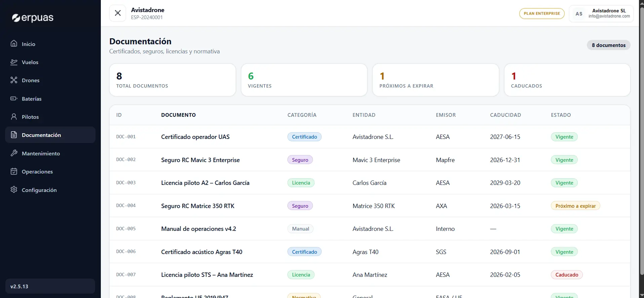Click the erpuas logo

pos(33,18)
